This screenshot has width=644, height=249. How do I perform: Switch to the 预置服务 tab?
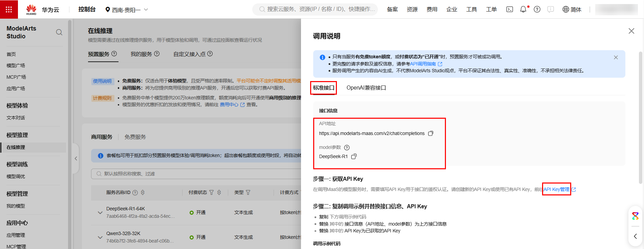[99, 54]
